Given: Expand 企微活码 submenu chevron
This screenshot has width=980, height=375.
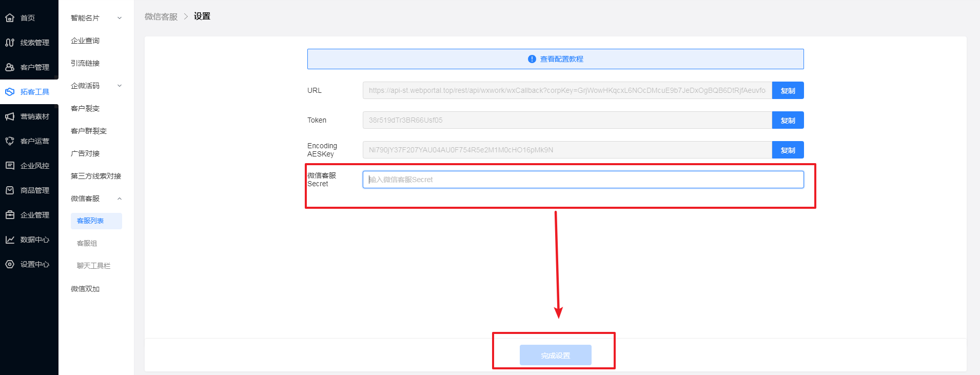Looking at the screenshot, I should click(120, 86).
